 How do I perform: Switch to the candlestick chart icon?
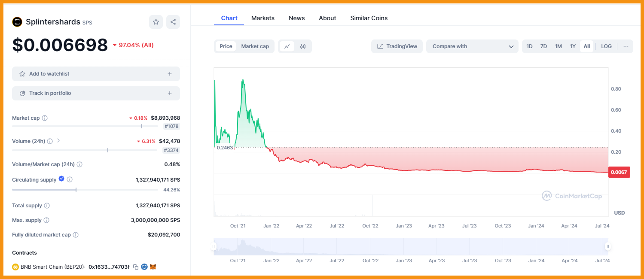point(303,46)
